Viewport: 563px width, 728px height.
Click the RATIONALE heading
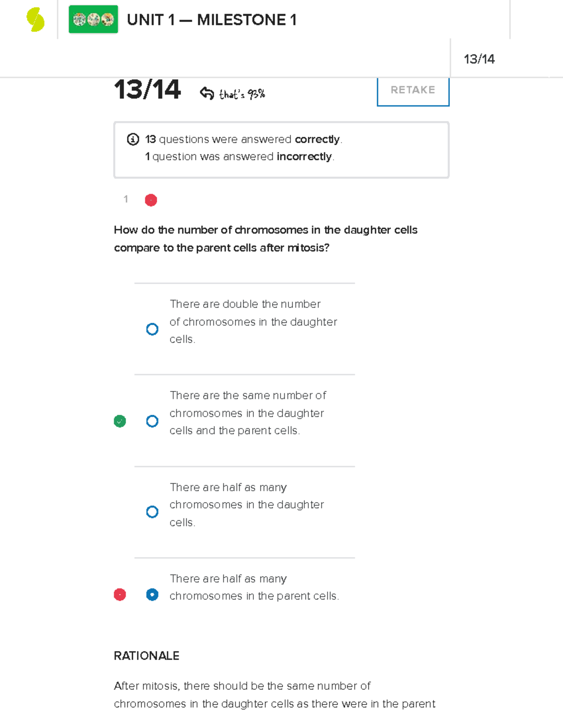pos(146,656)
